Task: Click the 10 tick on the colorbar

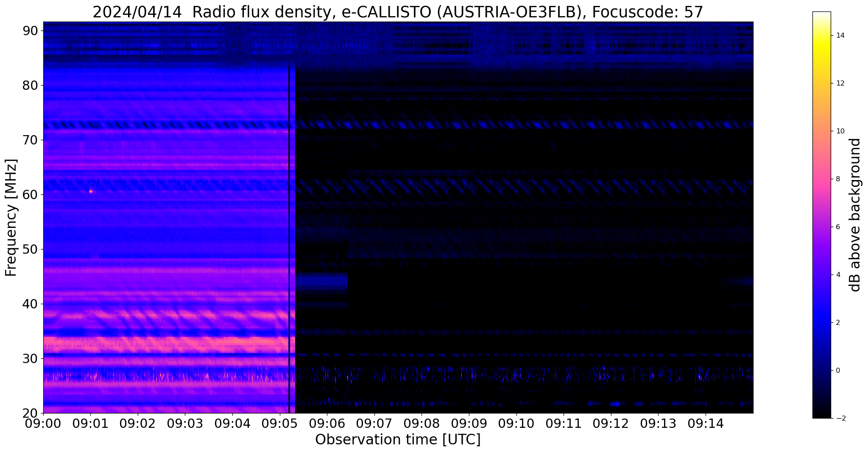Action: point(840,131)
